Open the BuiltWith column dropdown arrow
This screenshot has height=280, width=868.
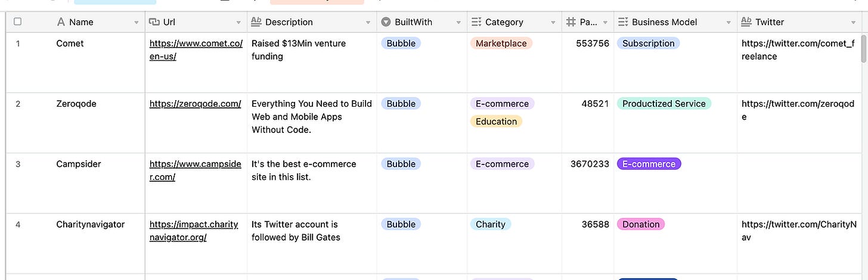point(458,23)
